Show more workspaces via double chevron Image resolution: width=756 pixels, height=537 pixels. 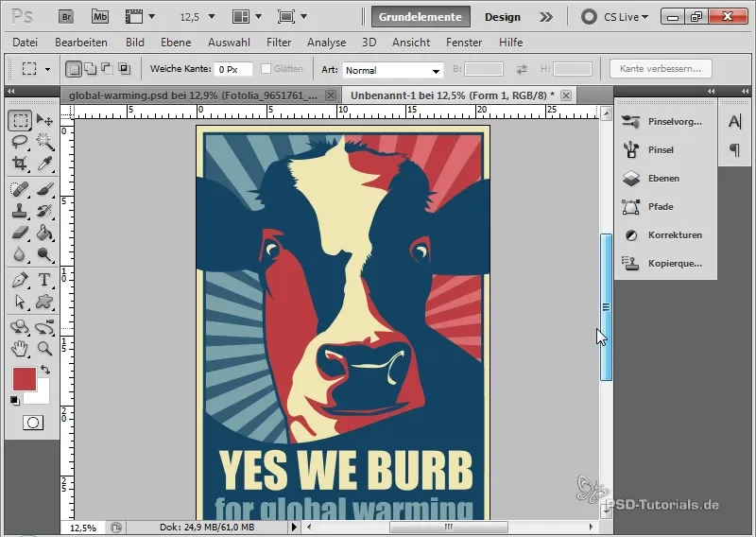pos(546,17)
